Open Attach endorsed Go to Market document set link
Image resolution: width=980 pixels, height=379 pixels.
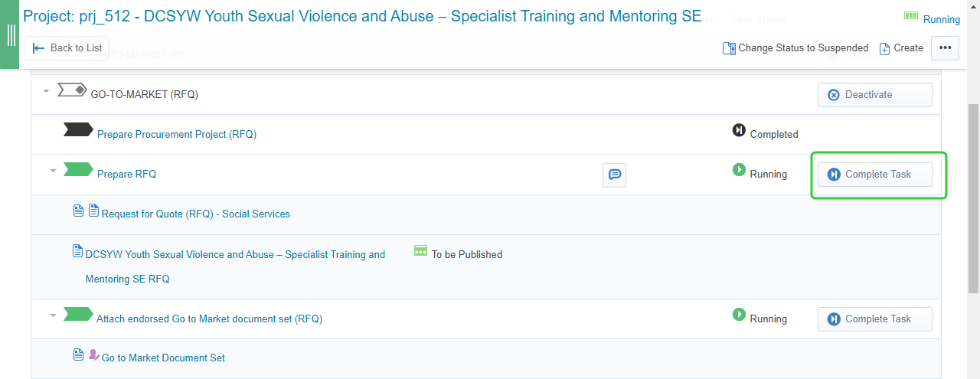click(209, 319)
